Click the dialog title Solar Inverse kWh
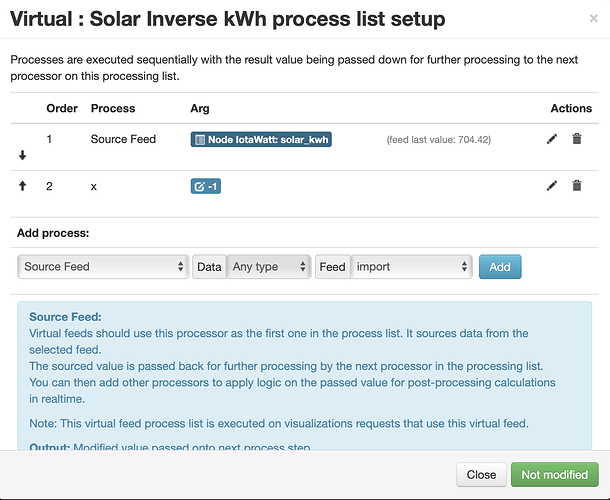 228,19
